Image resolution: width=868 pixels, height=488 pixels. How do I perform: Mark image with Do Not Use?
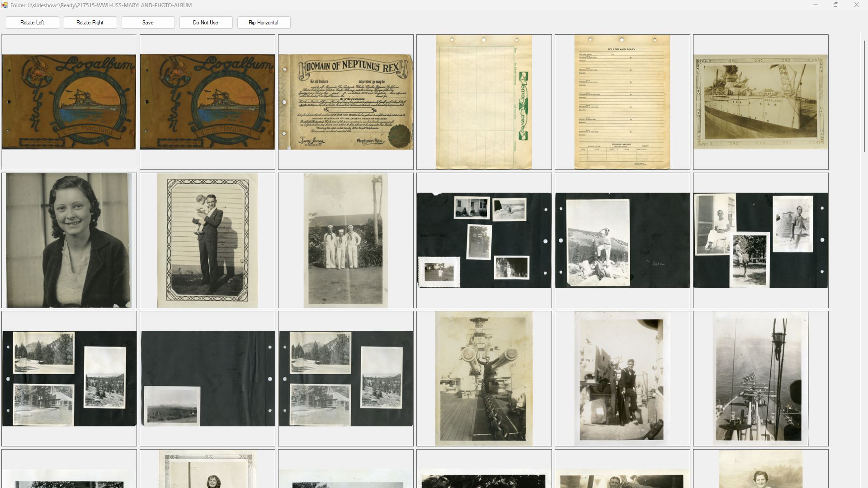tap(206, 23)
